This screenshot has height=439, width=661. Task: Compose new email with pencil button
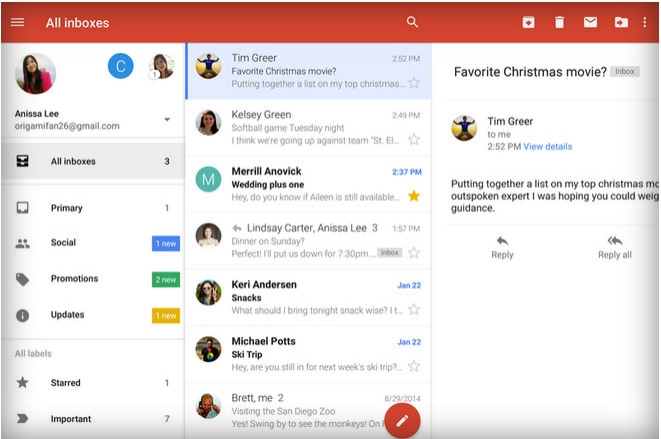click(402, 420)
